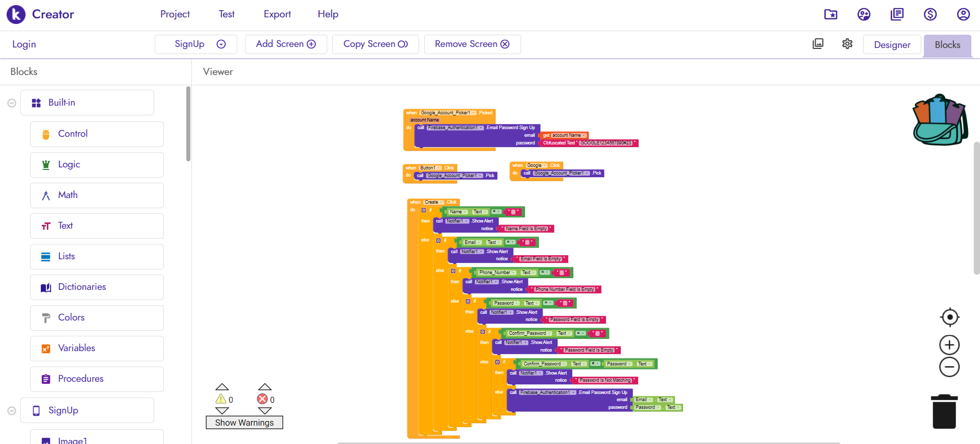
Task: Go to previous error up arrow
Action: [x=264, y=387]
